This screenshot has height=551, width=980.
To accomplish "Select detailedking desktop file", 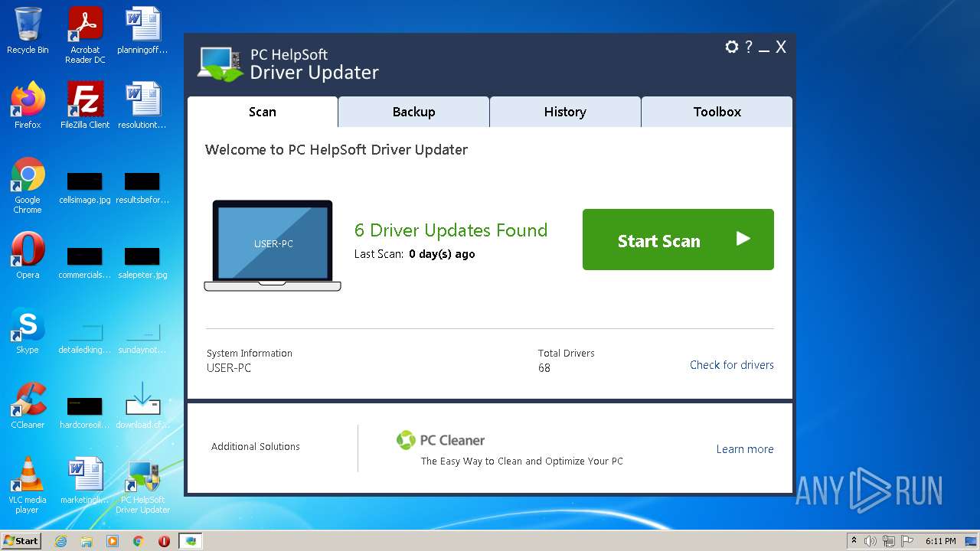I will point(85,338).
